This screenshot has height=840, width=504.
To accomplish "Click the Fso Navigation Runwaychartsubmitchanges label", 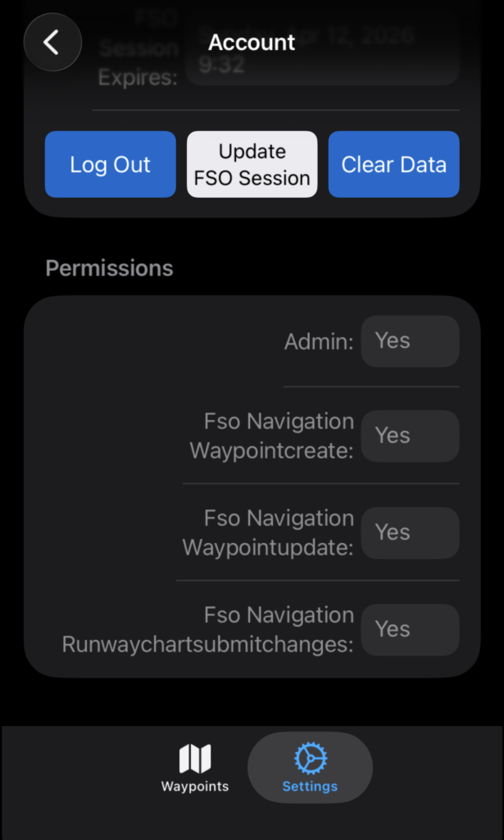I will coord(208,630).
